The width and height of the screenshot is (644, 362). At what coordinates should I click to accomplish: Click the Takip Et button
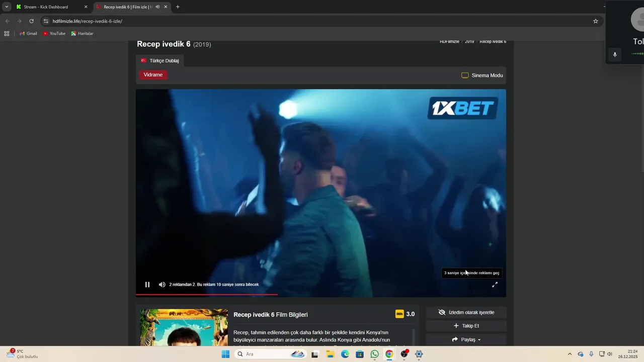point(466,326)
